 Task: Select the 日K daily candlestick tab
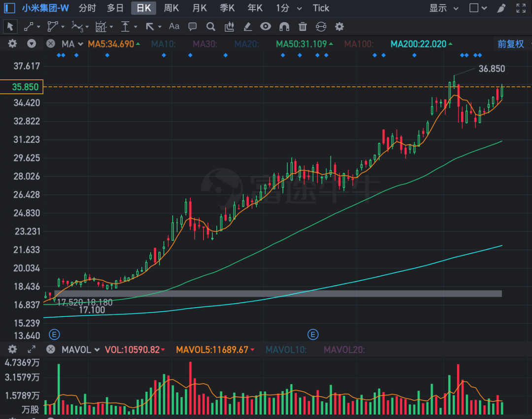(x=143, y=8)
